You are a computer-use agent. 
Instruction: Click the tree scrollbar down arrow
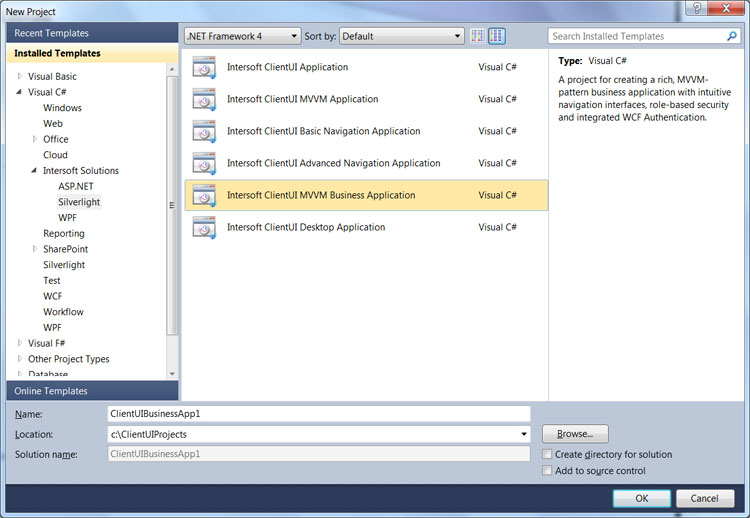[172, 374]
